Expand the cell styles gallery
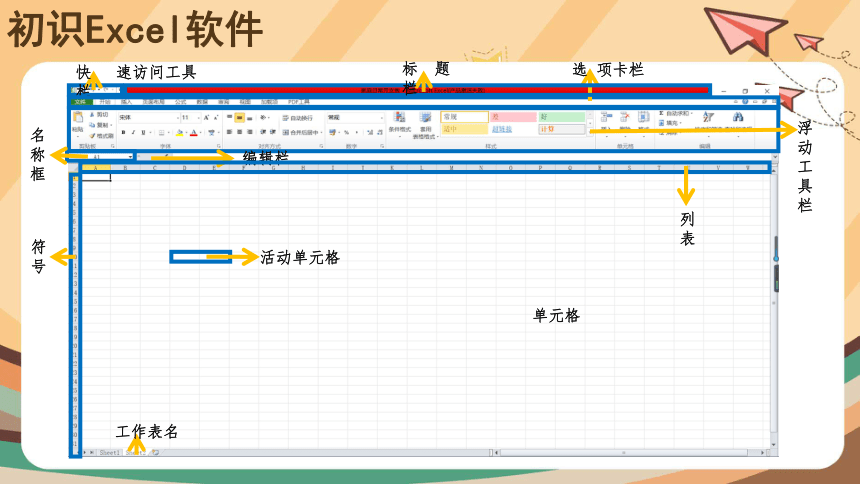The image size is (860, 484). click(x=590, y=132)
